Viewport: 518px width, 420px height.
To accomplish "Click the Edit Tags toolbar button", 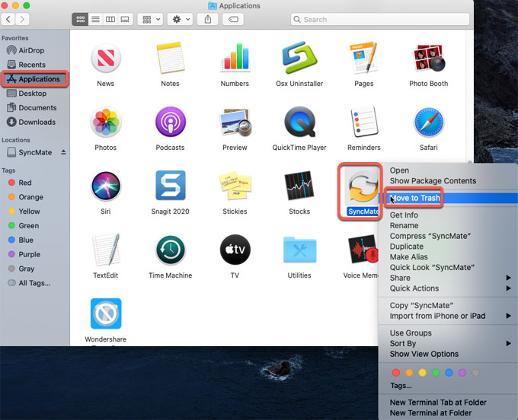I will click(233, 20).
